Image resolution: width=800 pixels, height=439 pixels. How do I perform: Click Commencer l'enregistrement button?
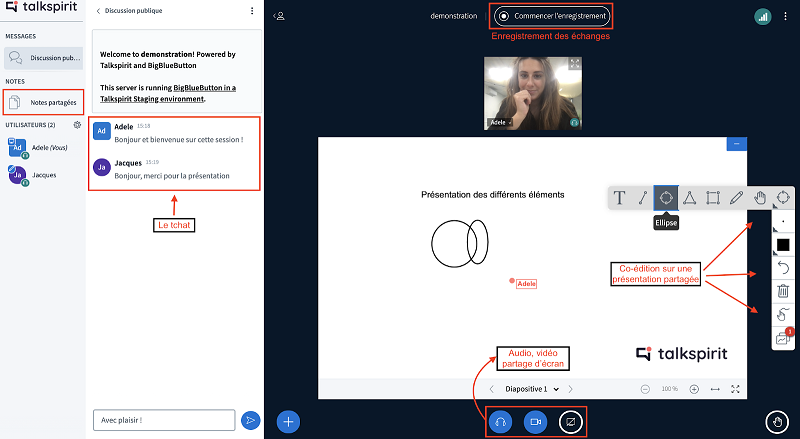(x=552, y=16)
